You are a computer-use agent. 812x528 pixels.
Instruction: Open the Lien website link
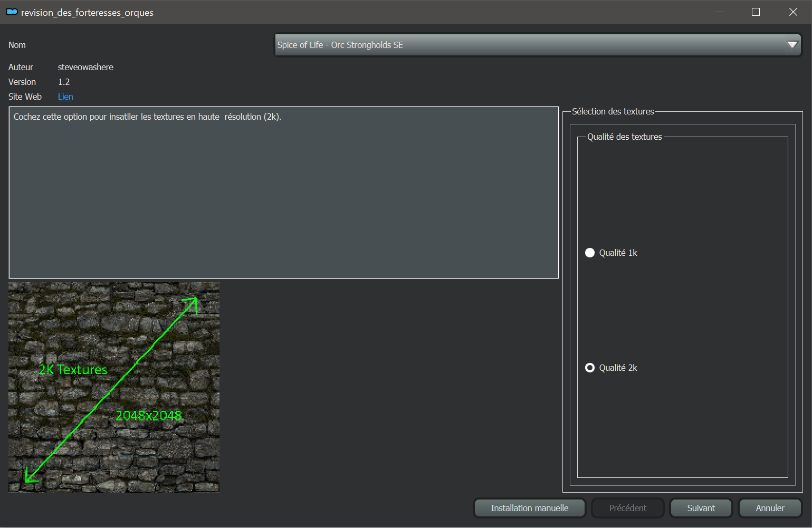(65, 97)
